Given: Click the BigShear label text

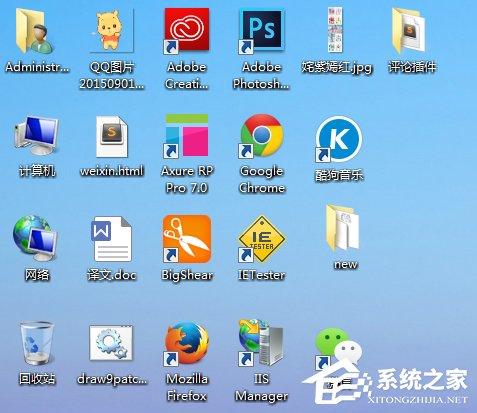Looking at the screenshot, I should (x=187, y=275).
